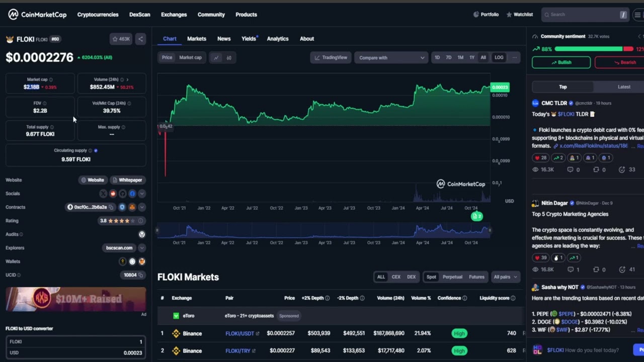The height and width of the screenshot is (362, 644).
Task: Open the Facebook social icon
Action: tap(132, 194)
